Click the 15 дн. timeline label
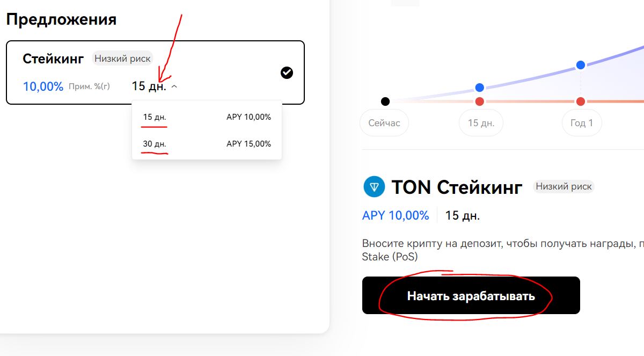Screen dimensions: 644x356 (481, 123)
